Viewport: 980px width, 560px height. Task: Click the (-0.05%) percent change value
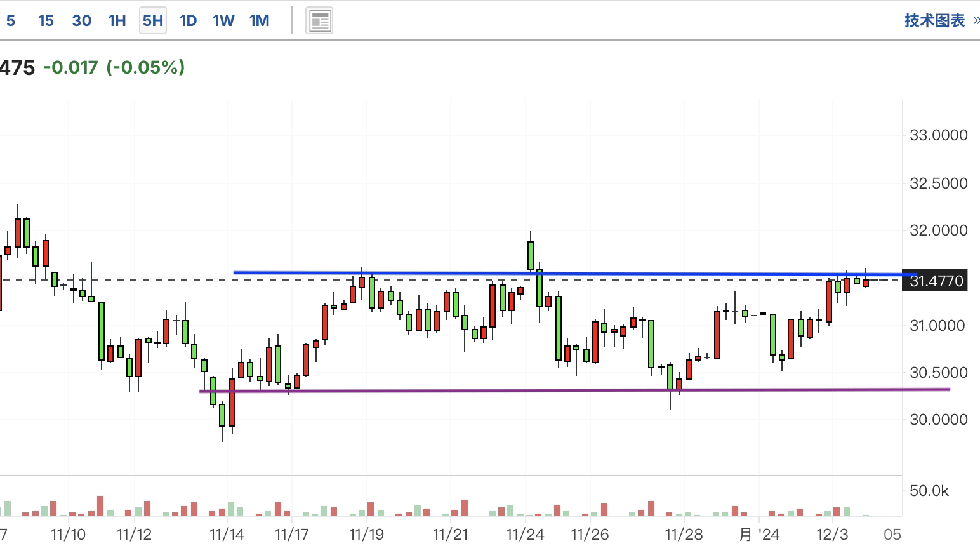coord(145,67)
